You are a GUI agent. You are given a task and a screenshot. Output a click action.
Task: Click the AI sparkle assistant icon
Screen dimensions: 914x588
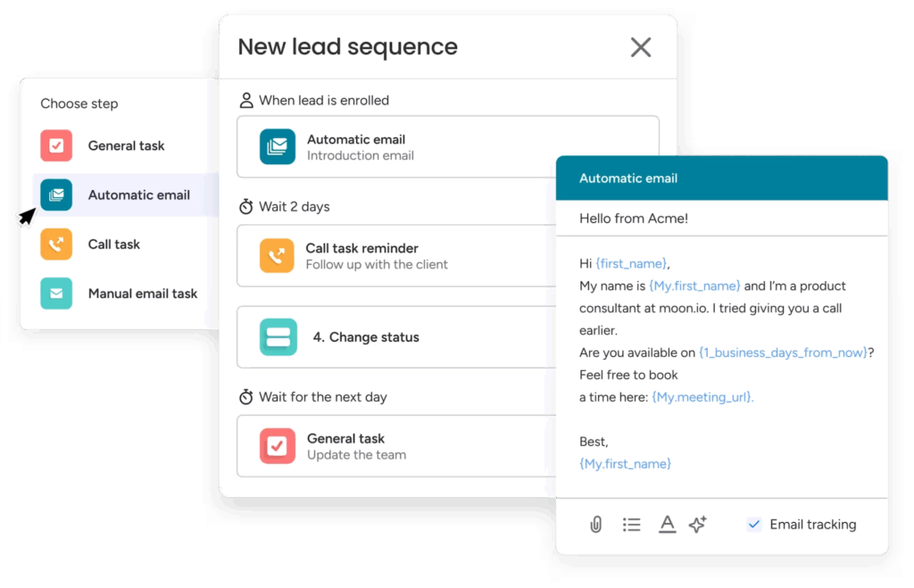tap(698, 525)
